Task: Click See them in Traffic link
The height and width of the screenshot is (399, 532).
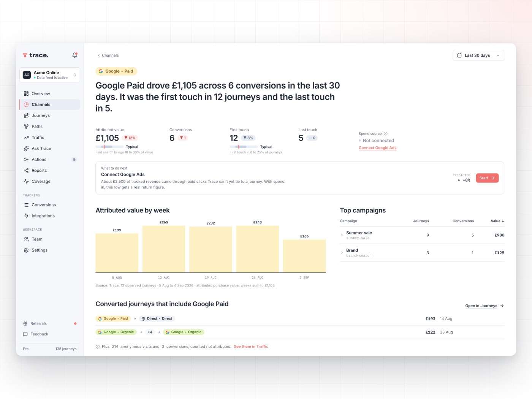Action: click(251, 347)
